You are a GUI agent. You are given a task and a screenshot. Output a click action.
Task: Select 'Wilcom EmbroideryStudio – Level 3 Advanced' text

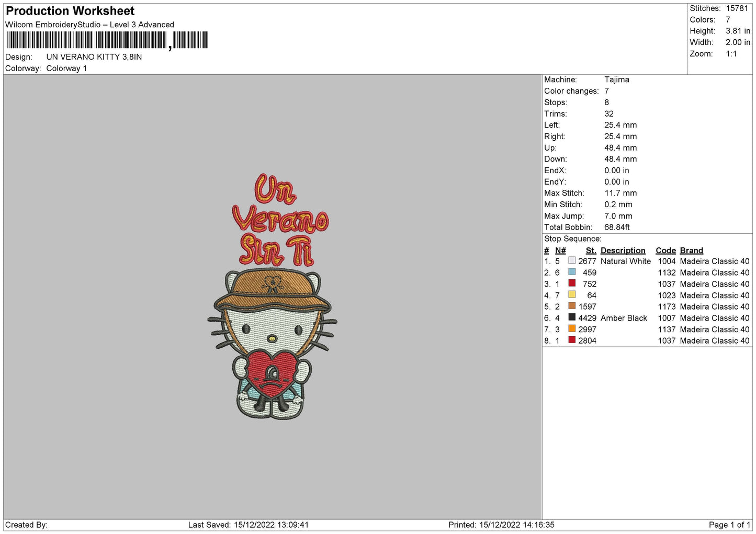point(89,25)
